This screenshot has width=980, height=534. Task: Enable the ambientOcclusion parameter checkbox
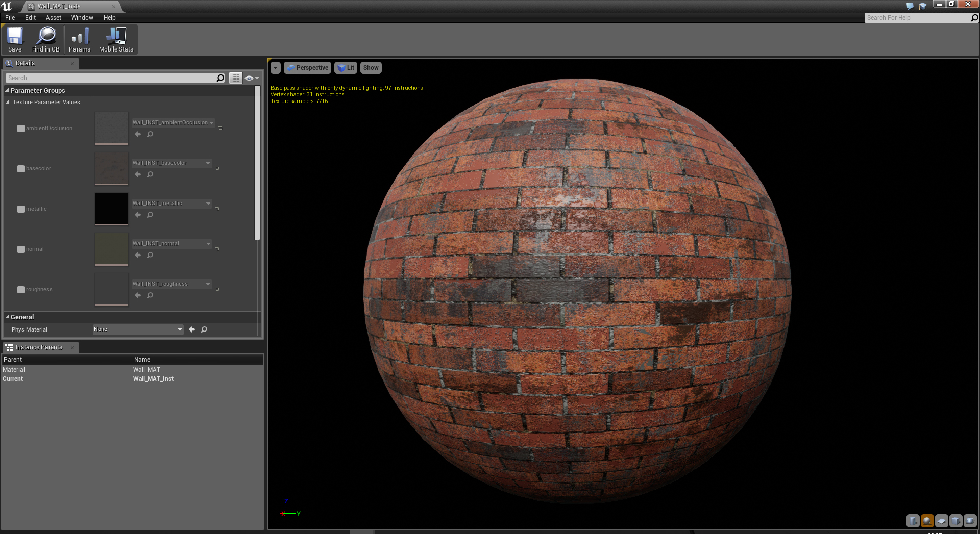click(x=21, y=129)
